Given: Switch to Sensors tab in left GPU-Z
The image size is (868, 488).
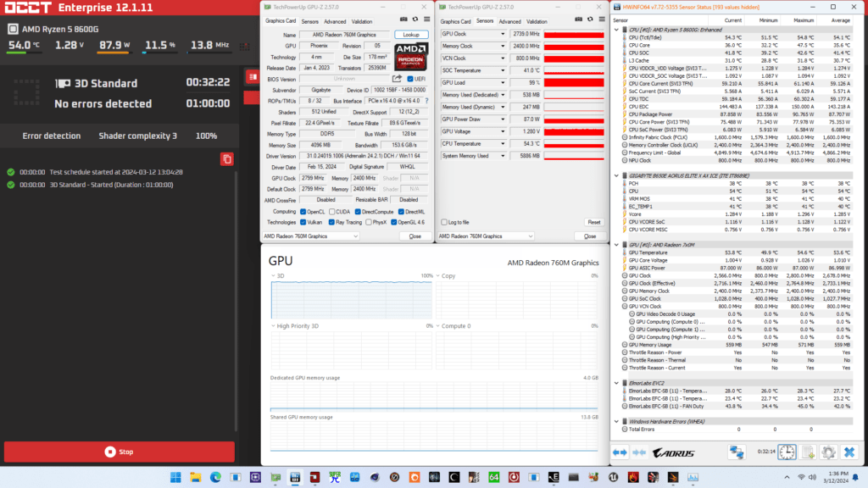Looking at the screenshot, I should [x=309, y=21].
